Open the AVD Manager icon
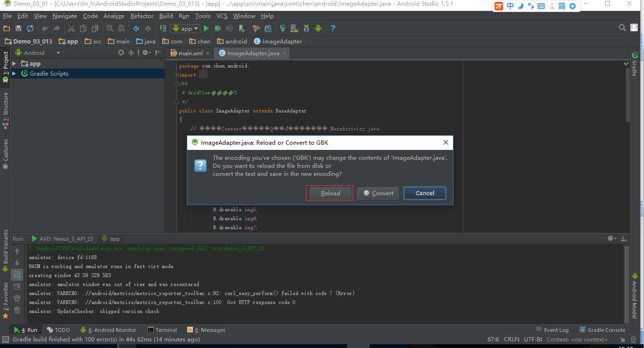Image resolution: width=644 pixels, height=348 pixels. [295, 28]
